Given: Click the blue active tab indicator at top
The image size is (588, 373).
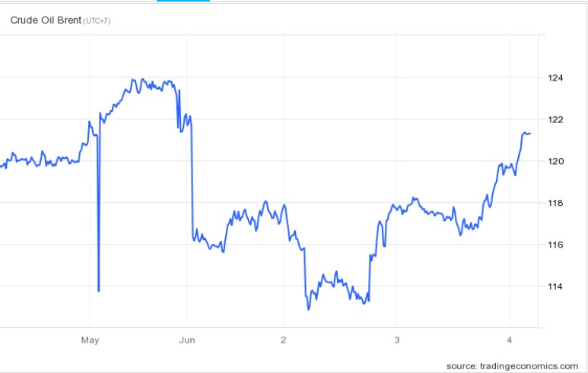Looking at the screenshot, I should pyautogui.click(x=183, y=1).
